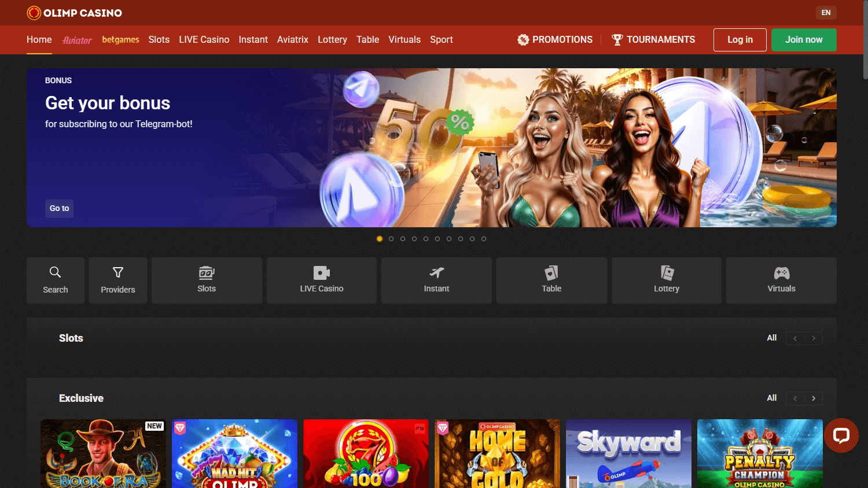Select the fourth carousel dot
Screen dimensions: 868x488
(414, 238)
